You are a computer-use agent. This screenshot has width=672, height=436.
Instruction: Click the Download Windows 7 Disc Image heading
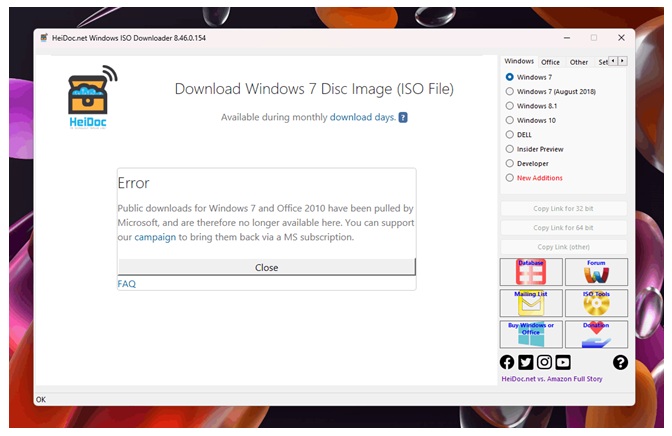(x=314, y=89)
